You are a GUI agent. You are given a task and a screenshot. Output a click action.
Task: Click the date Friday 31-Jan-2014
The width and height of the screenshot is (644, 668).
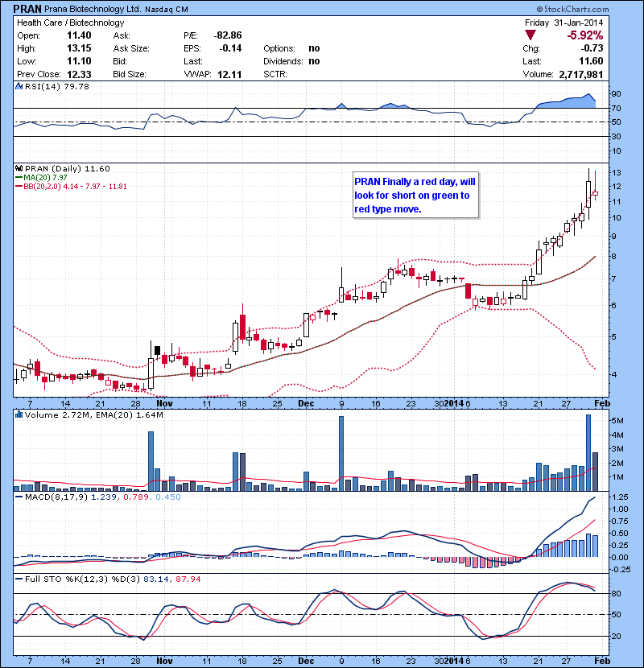[563, 23]
